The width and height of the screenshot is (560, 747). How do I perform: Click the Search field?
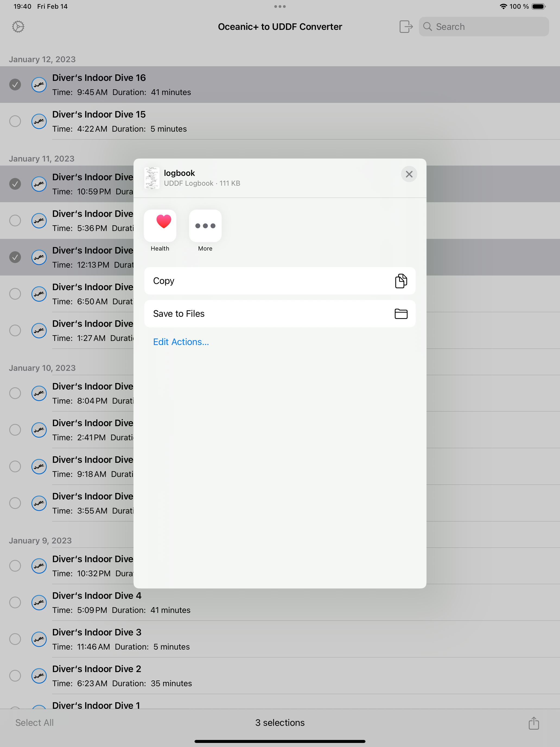[484, 27]
